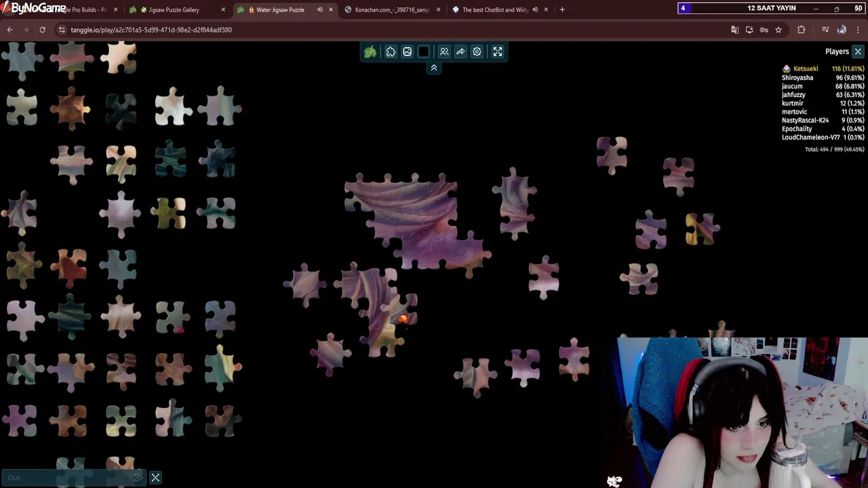Open the media controls icon
868x488 pixels.
pyautogui.click(x=825, y=30)
